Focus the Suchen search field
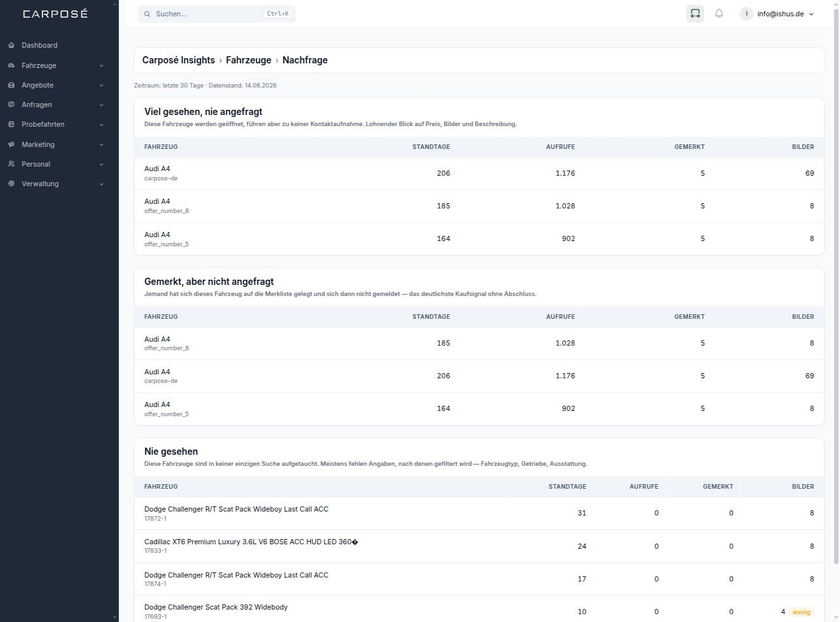The width and height of the screenshot is (840, 622). click(x=217, y=14)
